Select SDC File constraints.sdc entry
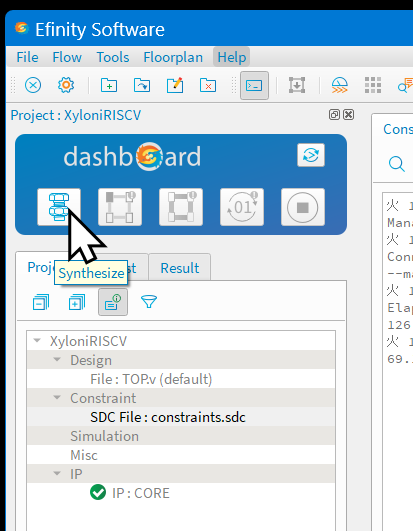The height and width of the screenshot is (531, 413). [168, 417]
